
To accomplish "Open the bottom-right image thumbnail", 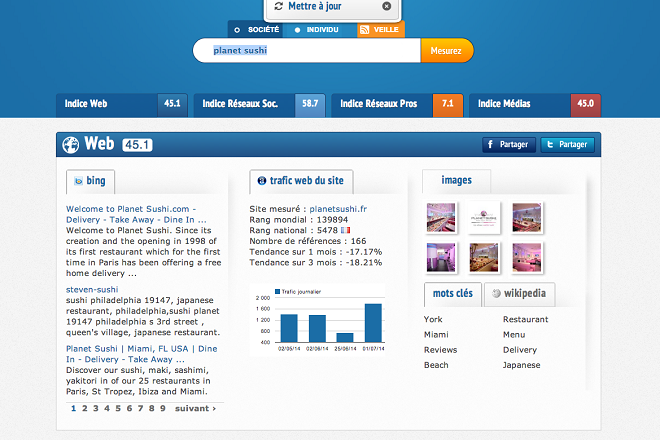I will pyautogui.click(x=527, y=257).
